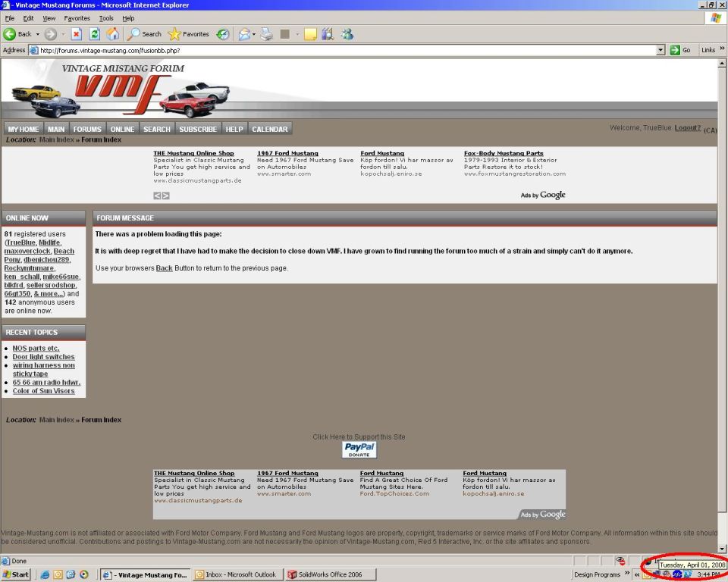Click the Start button
Viewport: 728px width, 582px height.
pyautogui.click(x=16, y=574)
